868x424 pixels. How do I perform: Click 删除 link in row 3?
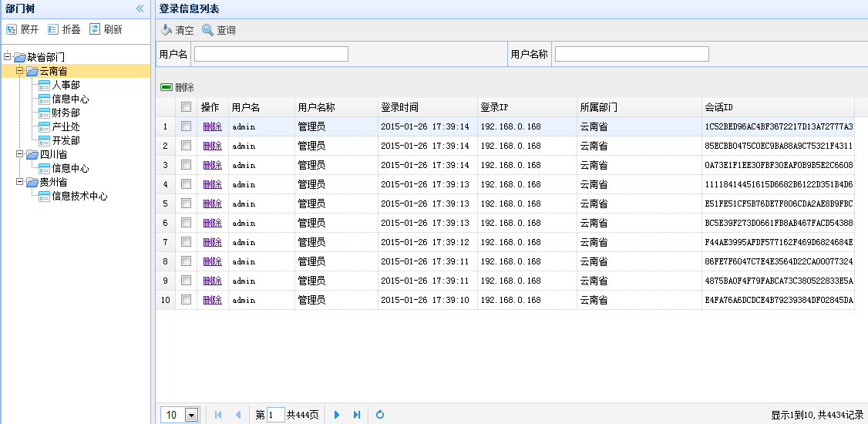coord(213,165)
